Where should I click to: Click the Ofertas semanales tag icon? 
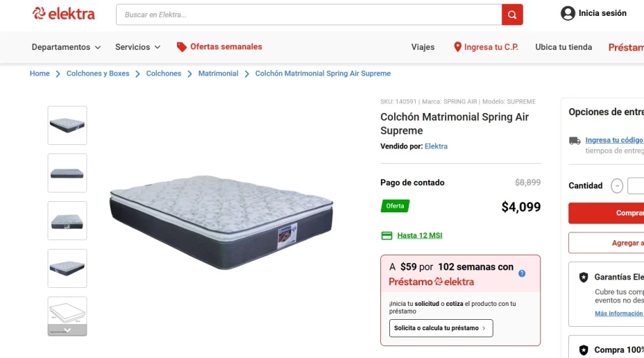point(182,47)
